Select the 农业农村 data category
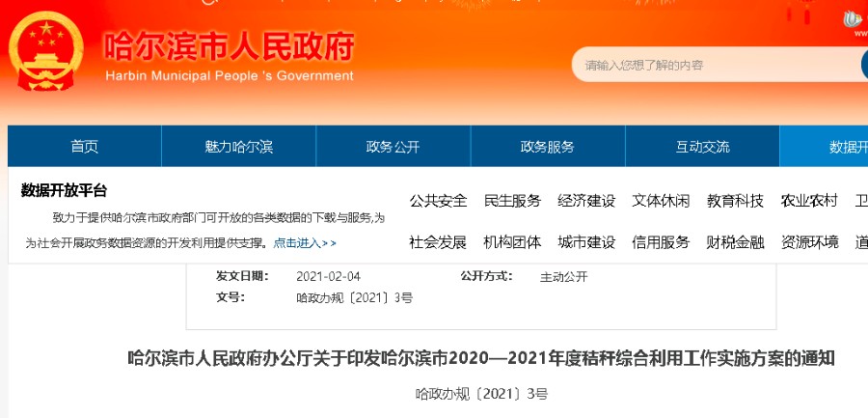Screen dimensions: 868x418 pos(809,201)
